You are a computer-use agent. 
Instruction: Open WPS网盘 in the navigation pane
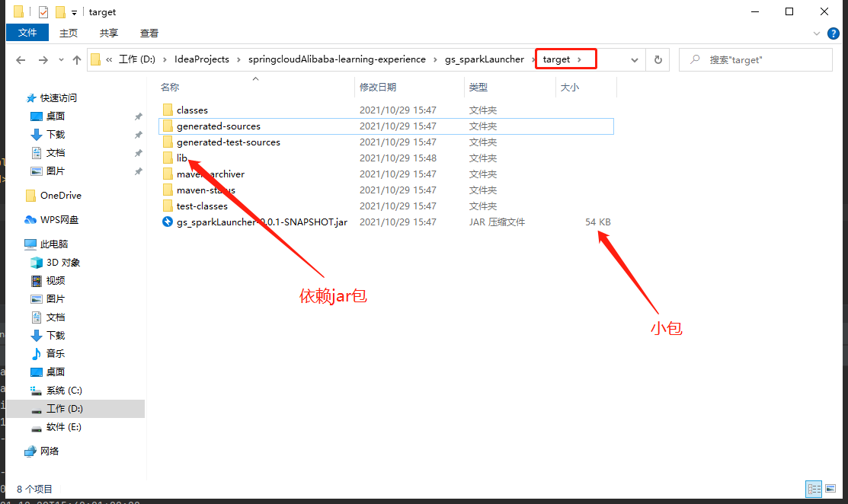pyautogui.click(x=59, y=220)
